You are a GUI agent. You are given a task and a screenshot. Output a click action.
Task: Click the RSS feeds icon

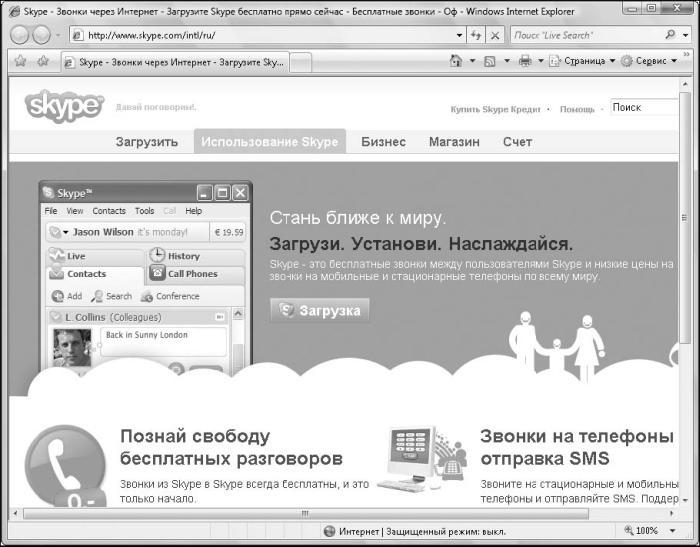[491, 61]
